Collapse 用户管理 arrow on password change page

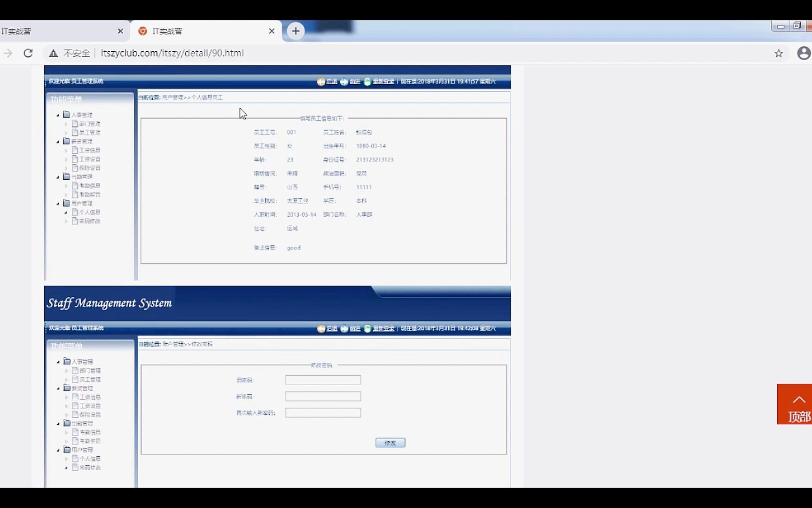[x=59, y=450]
